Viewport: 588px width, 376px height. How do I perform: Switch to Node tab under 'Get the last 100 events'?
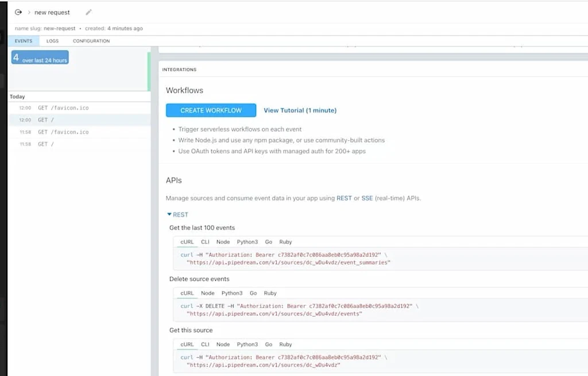223,242
